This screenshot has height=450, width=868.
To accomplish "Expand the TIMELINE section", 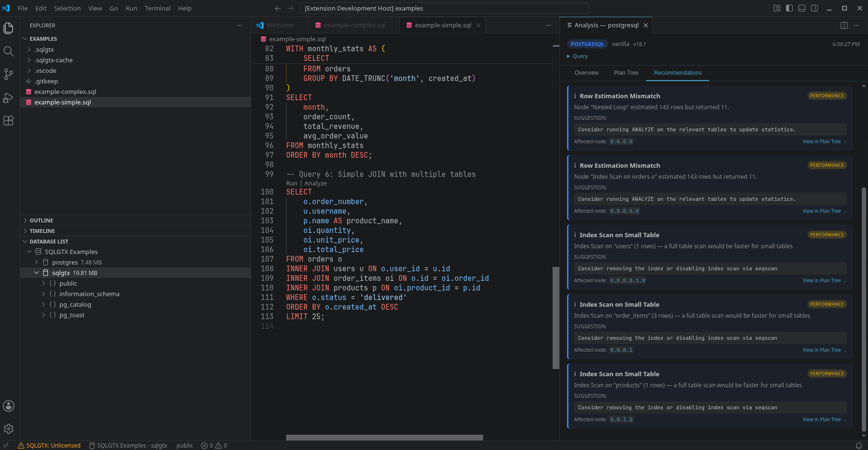I will pos(25,231).
